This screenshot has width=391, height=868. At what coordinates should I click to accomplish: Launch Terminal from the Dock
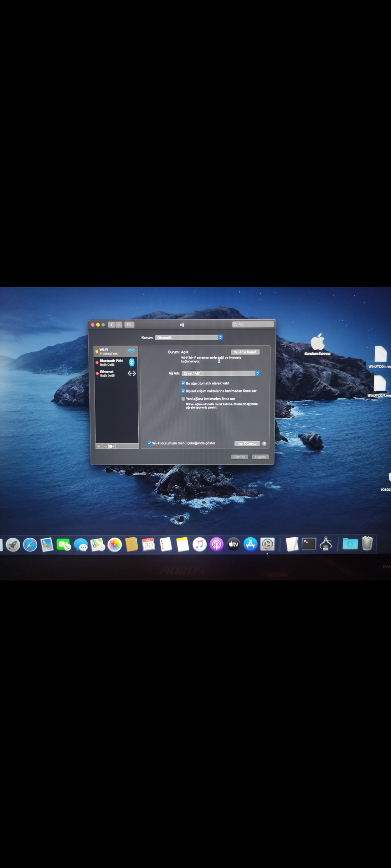pyautogui.click(x=309, y=544)
